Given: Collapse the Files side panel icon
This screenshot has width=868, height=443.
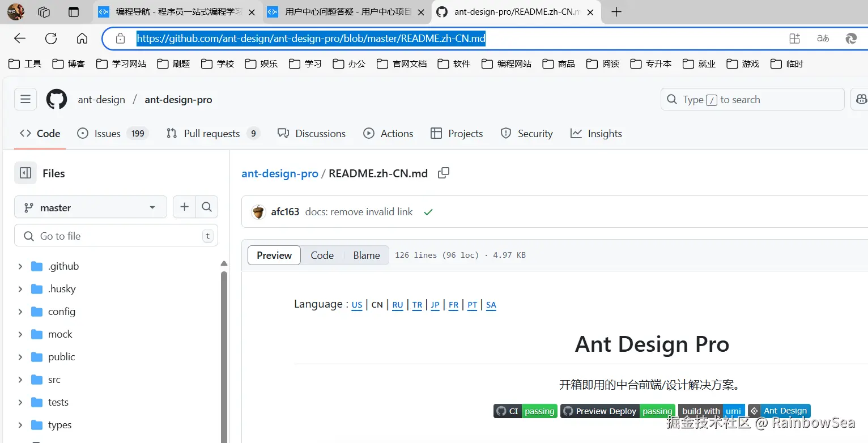Looking at the screenshot, I should tap(25, 173).
